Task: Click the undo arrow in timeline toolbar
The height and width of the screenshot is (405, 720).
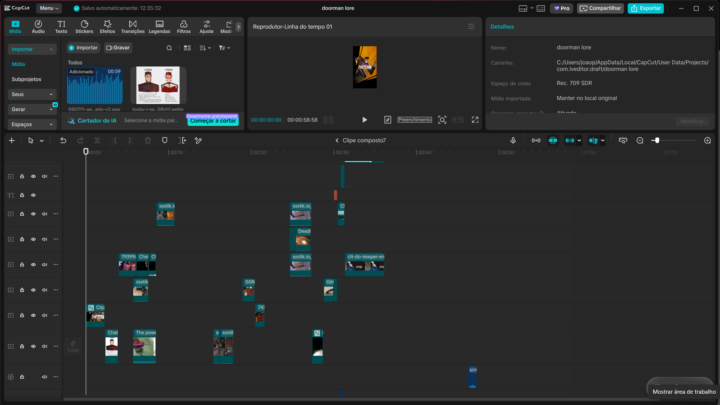Action: (63, 141)
